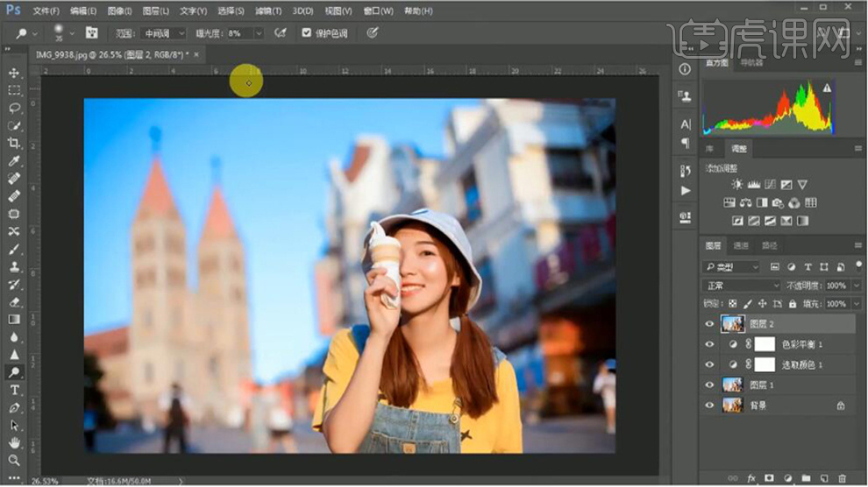Select the 图层 1 layer thumbnail
868x487 pixels.
click(731, 385)
